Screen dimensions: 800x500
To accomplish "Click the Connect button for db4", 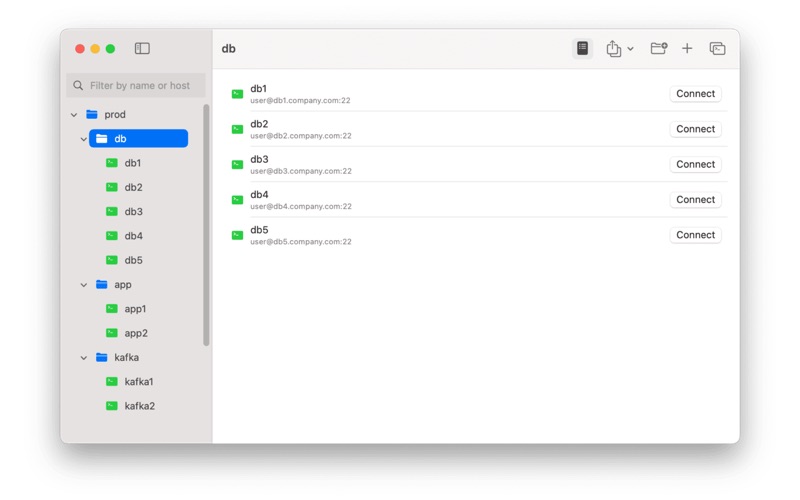I will click(x=695, y=199).
